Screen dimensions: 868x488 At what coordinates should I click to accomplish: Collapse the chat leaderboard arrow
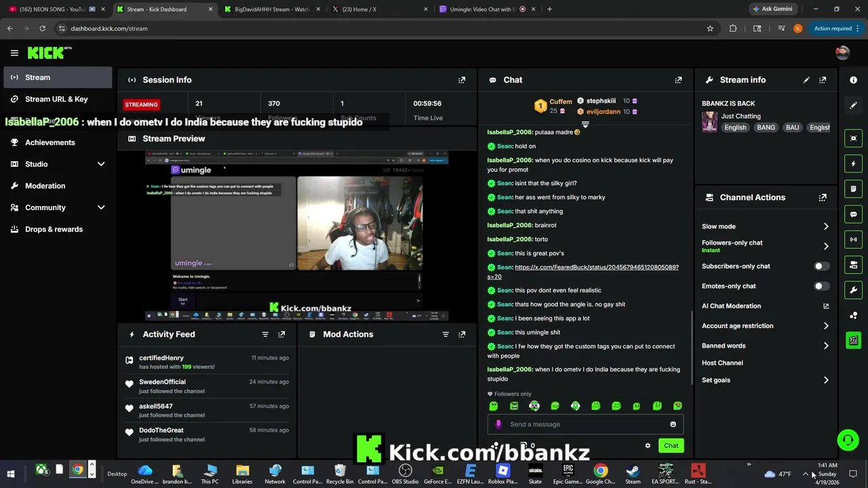click(585, 125)
